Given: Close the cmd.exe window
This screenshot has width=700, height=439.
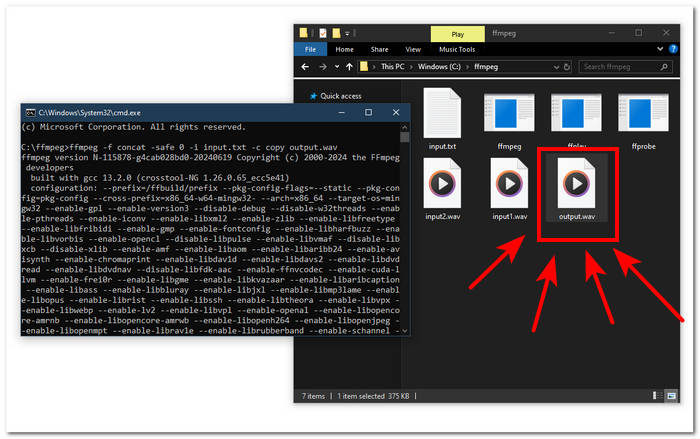Looking at the screenshot, I should pos(396,112).
